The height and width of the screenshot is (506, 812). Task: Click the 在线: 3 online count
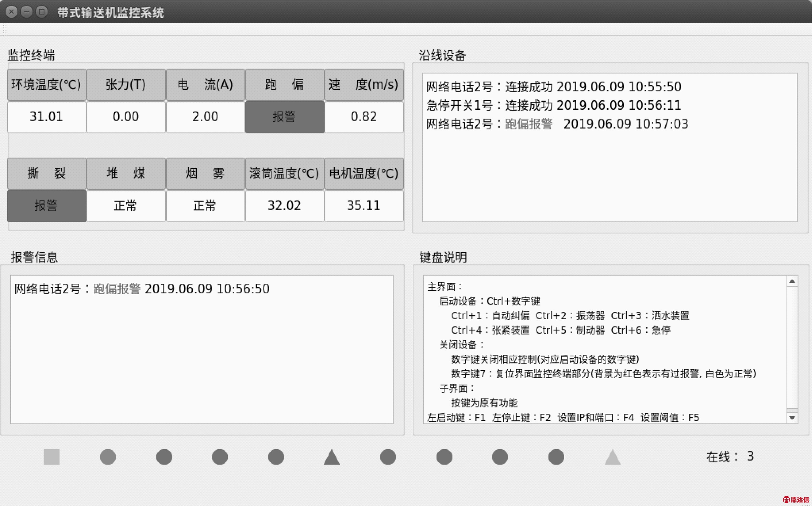[730, 456]
